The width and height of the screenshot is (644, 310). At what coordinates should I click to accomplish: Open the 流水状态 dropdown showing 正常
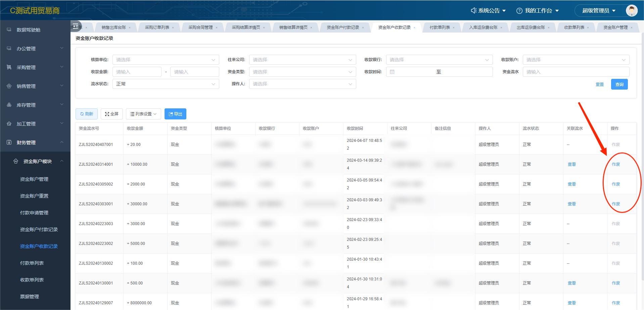(x=166, y=84)
